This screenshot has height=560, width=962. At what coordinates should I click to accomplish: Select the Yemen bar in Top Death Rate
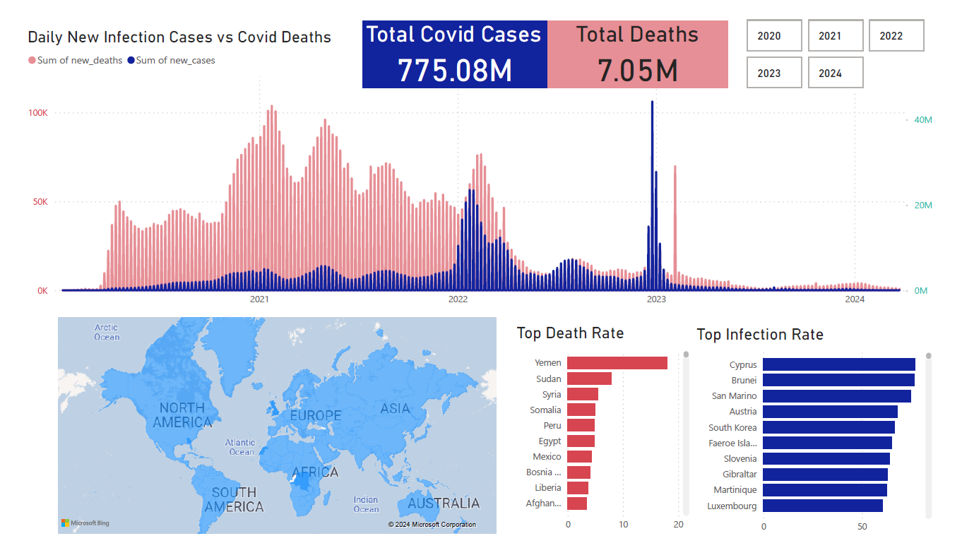point(617,363)
